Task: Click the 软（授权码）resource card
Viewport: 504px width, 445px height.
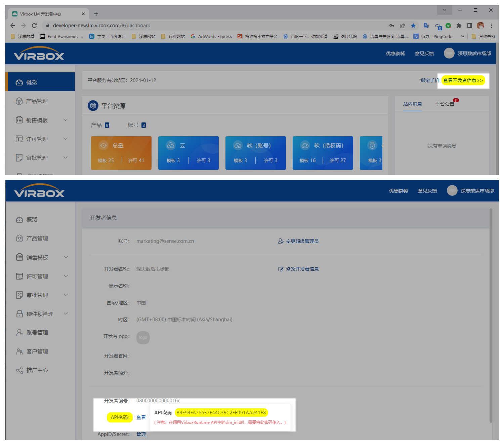Action: click(x=323, y=153)
